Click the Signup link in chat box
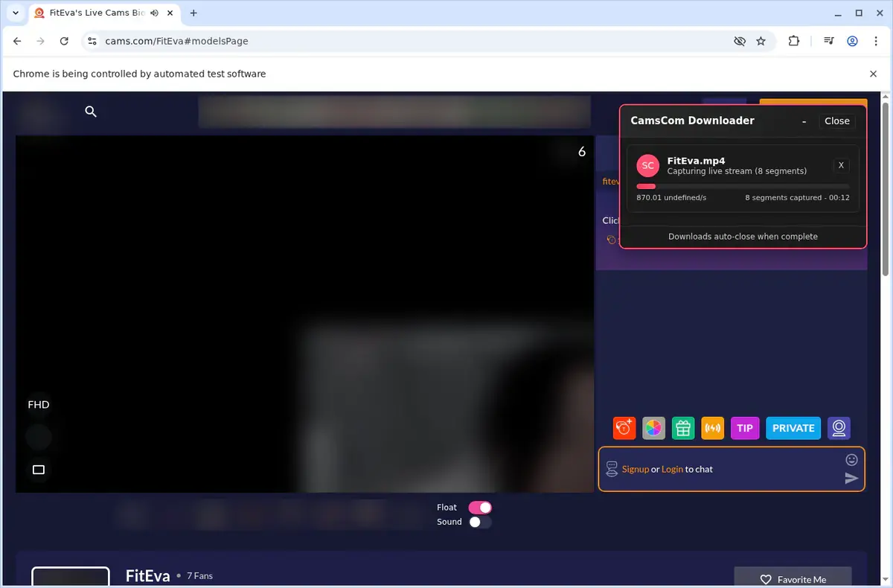This screenshot has height=588, width=893. [636, 470]
